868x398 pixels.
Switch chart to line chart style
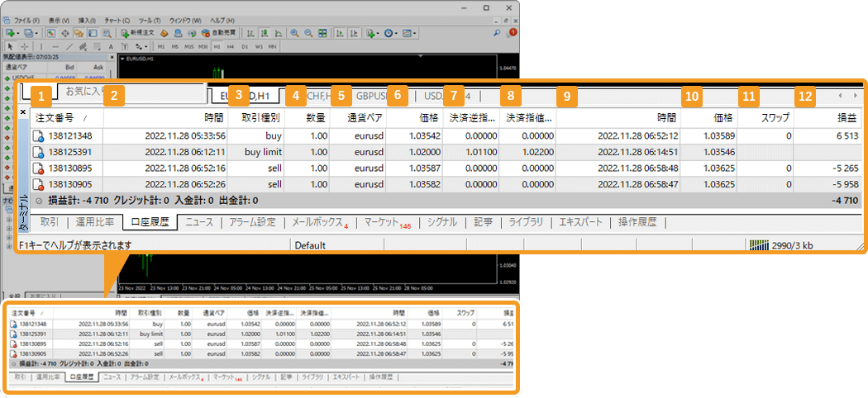click(x=279, y=33)
